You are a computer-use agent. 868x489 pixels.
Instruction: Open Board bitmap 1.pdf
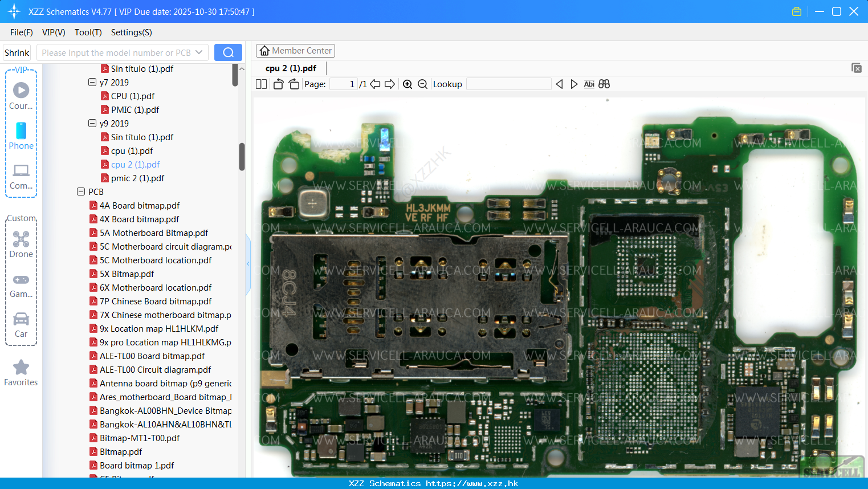click(x=132, y=465)
